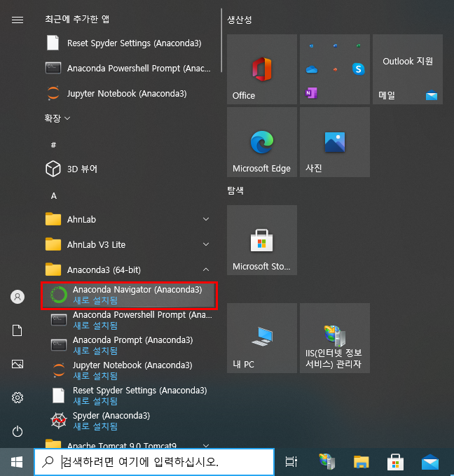Launch Anaconda Navigator (Anaconda3)
The width and height of the screenshot is (454, 476).
coord(129,295)
